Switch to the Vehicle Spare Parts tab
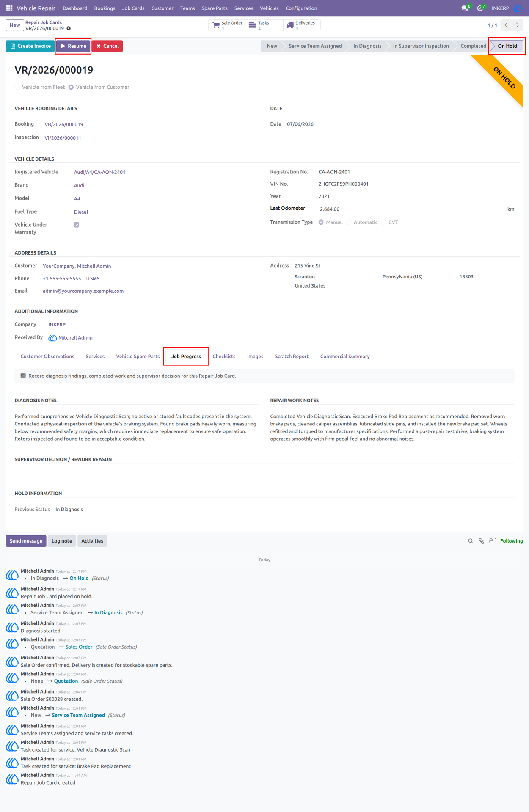 coord(138,357)
